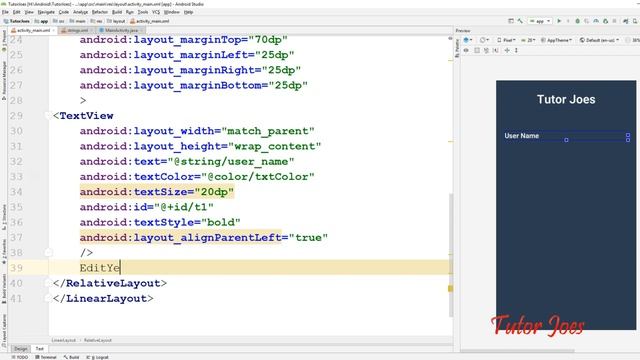
Task: Click the layout breadcrumb in navigation bar
Action: 116,21
